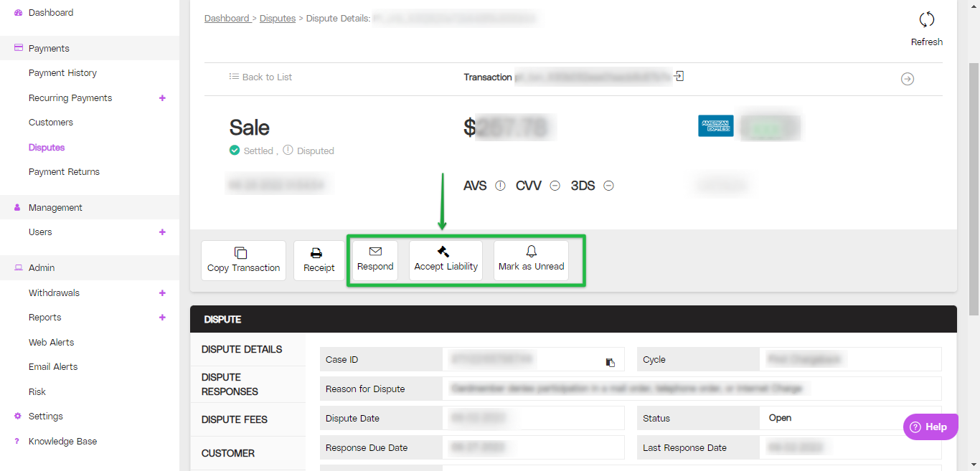Open Payment History page
Viewport: 980px width, 471px height.
[x=62, y=73]
